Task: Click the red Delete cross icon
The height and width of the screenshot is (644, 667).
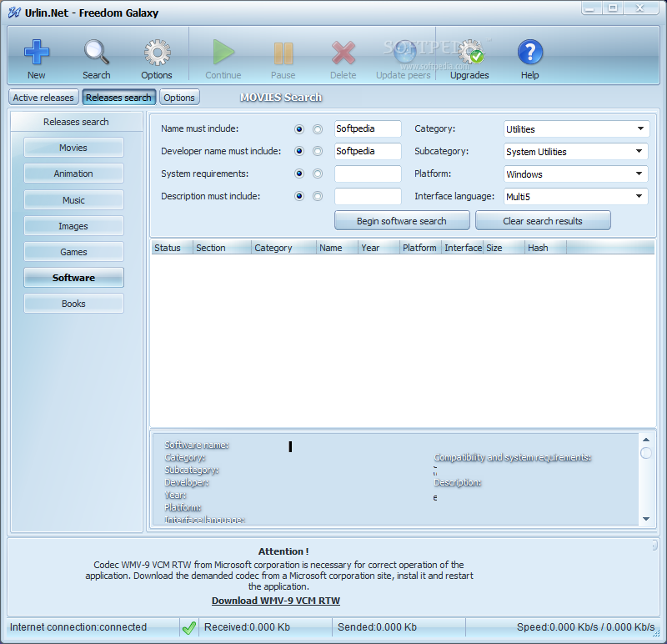Action: [343, 53]
